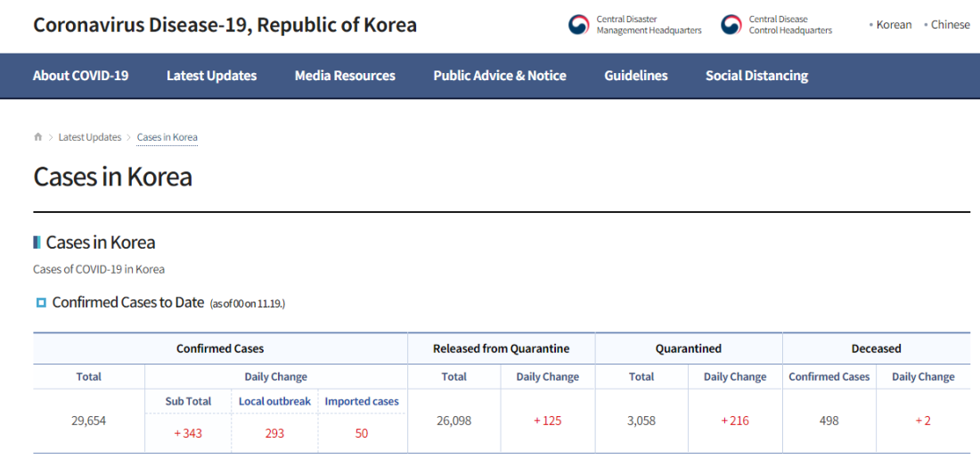The image size is (980, 467).
Task: Click the Local outbreak header cell
Action: click(x=274, y=401)
